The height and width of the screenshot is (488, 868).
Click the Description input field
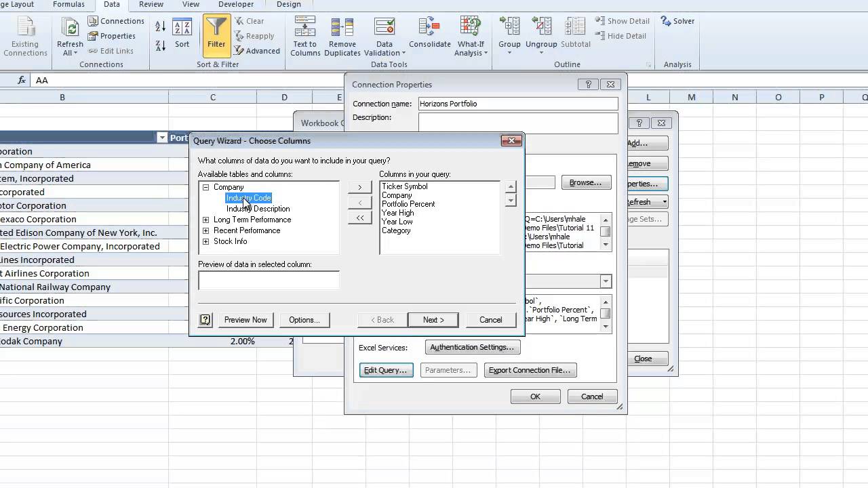pos(518,123)
